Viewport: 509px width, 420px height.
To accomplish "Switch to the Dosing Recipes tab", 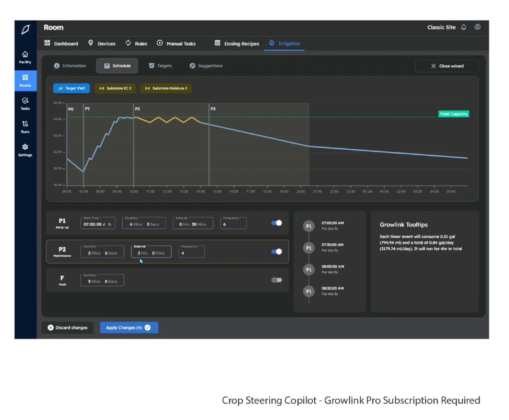I will click(237, 44).
